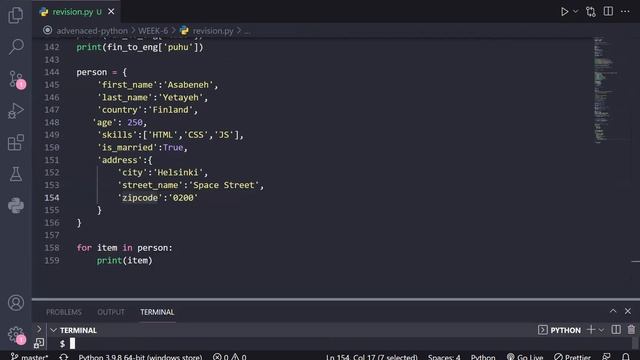Click 'Helsinki' string on line 152
Image resolution: width=640 pixels, height=360 pixels.
(x=178, y=173)
